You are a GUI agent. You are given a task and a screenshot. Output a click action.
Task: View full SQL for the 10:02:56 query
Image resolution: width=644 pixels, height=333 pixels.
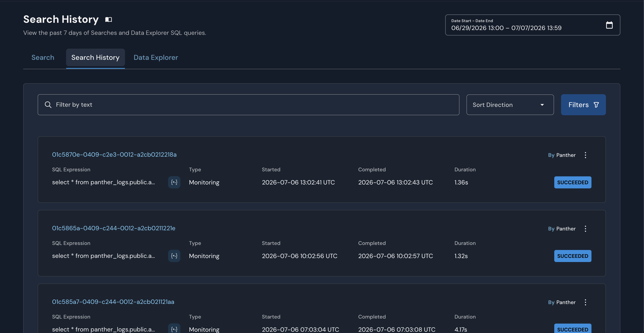(x=174, y=256)
